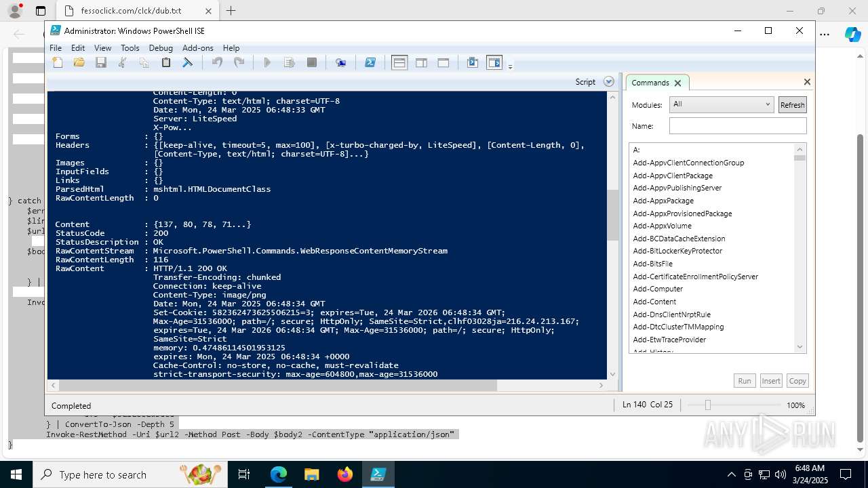Select Add-DnsClientNrptRule command
The image size is (868, 488).
coord(671,314)
